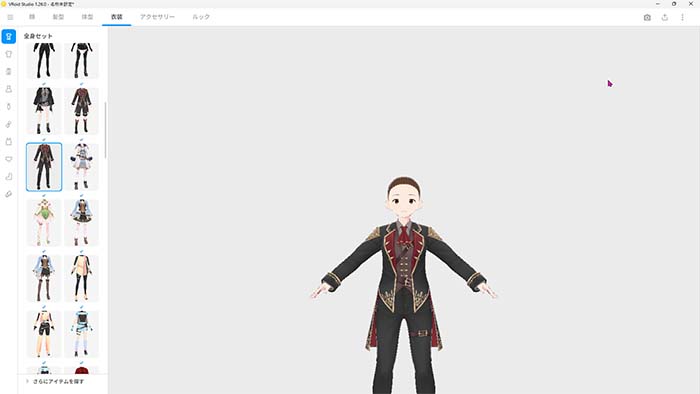Select the Bottoms category icon in sidebar
The height and width of the screenshot is (394, 700).
(8, 71)
